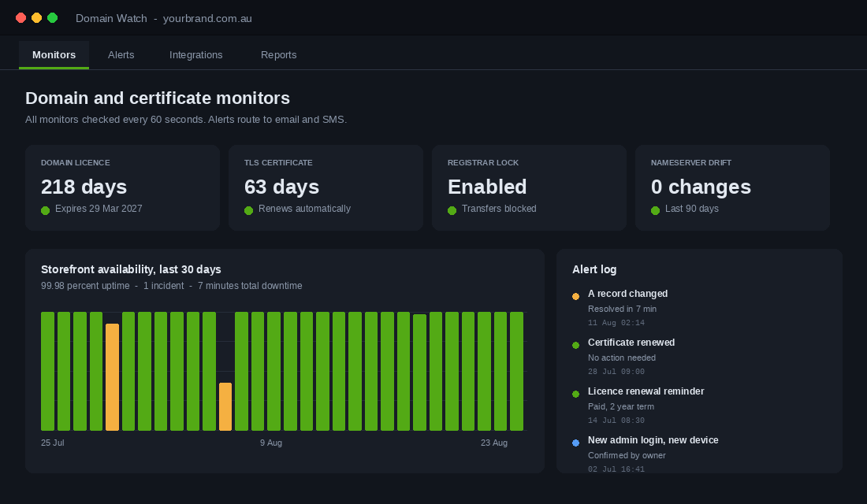Click the Domain and certificate monitors heading
This screenshot has width=867, height=504.
tap(158, 98)
